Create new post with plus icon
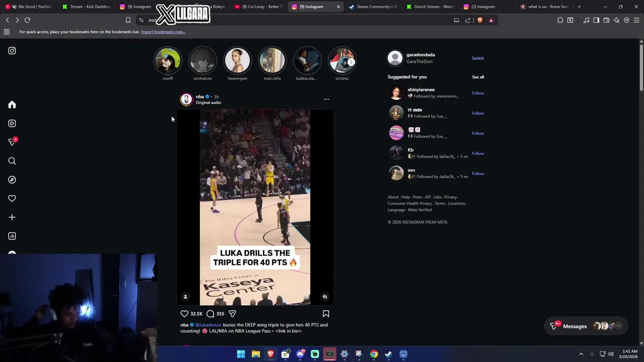This screenshot has height=362, width=644. [12, 217]
